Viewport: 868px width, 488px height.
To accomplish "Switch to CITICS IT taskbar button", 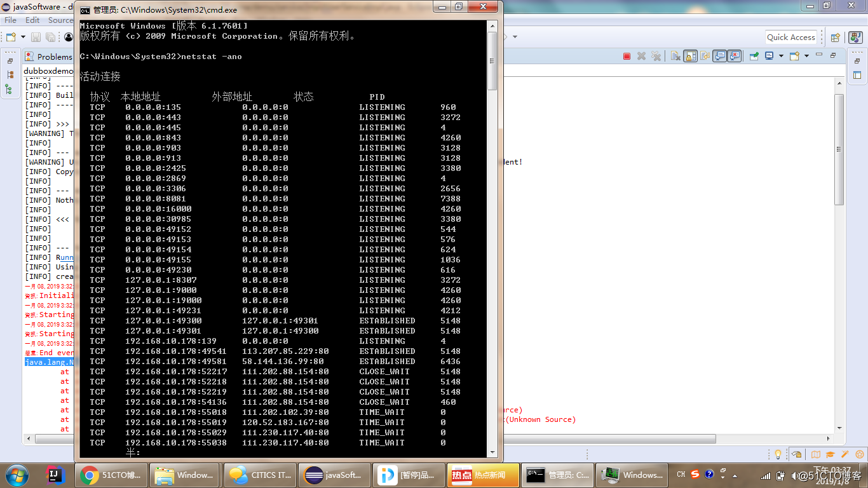I will (260, 475).
